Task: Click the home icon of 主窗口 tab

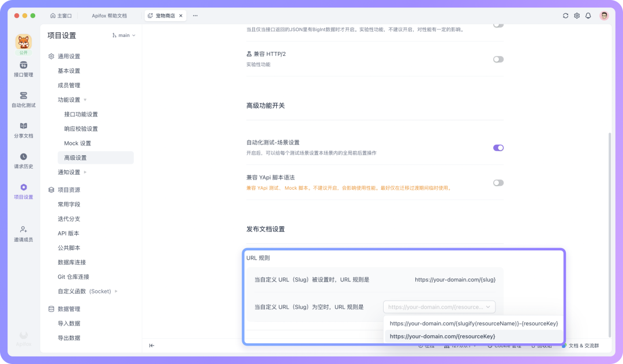Action: [x=53, y=16]
